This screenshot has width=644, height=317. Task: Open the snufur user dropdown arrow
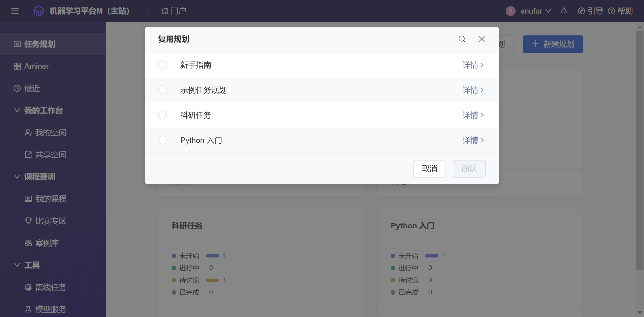point(548,11)
